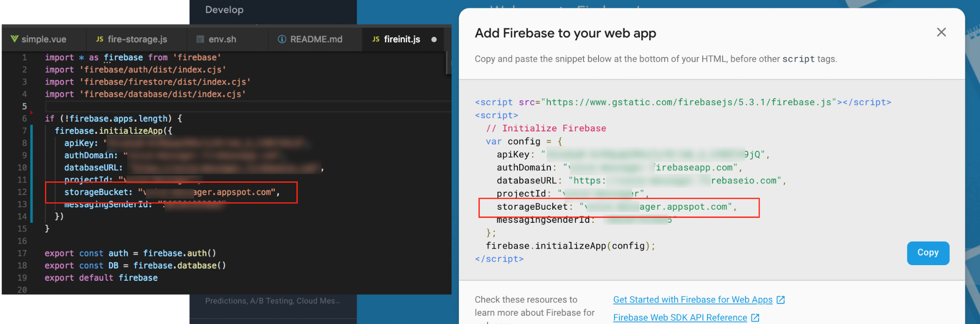The image size is (980, 324).
Task: Switch to the simple.vue tab
Action: (44, 39)
